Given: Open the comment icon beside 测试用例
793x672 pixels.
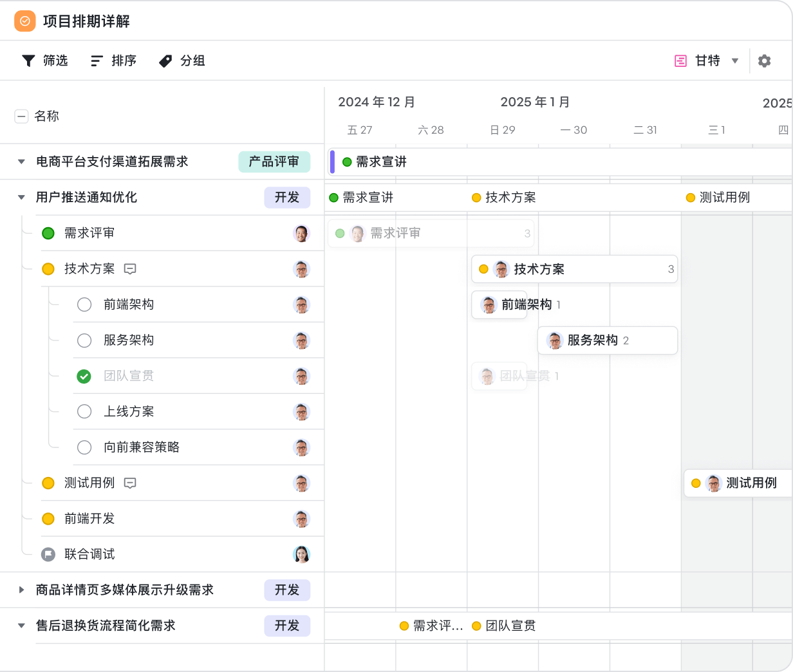Looking at the screenshot, I should pos(130,483).
